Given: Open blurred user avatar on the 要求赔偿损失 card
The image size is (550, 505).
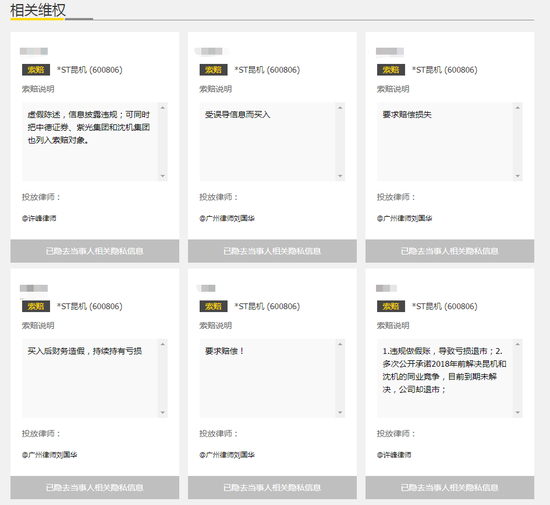Looking at the screenshot, I should [x=389, y=52].
